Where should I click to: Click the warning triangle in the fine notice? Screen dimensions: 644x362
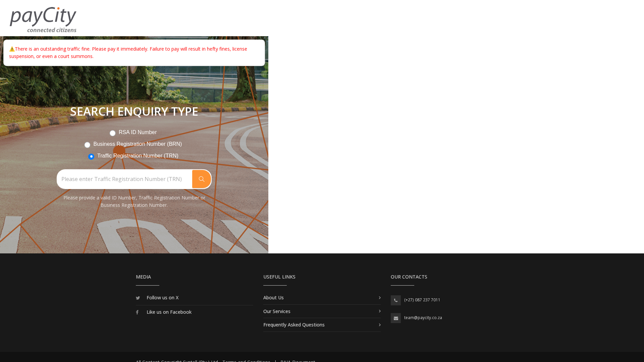12,49
